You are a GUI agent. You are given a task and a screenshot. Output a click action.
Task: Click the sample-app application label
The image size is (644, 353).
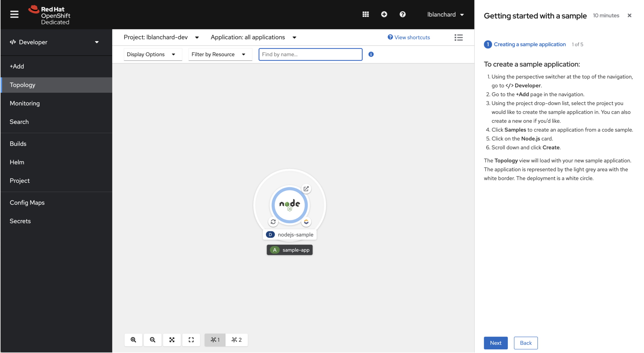click(x=289, y=250)
